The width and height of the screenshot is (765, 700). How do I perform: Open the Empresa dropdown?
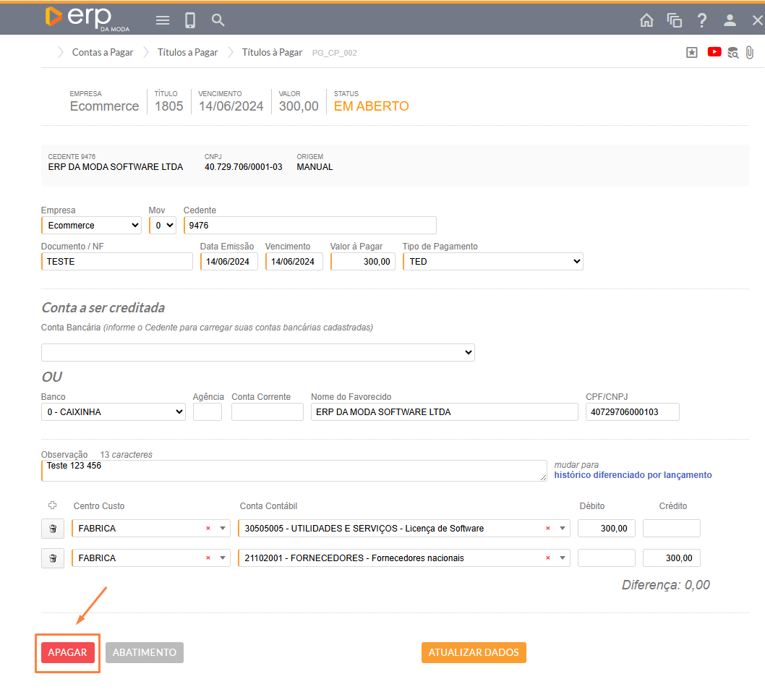91,226
